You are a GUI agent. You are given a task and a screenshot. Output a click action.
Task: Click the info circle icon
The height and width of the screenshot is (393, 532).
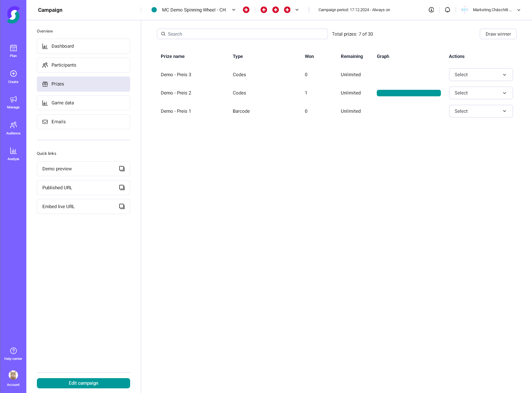click(x=431, y=10)
